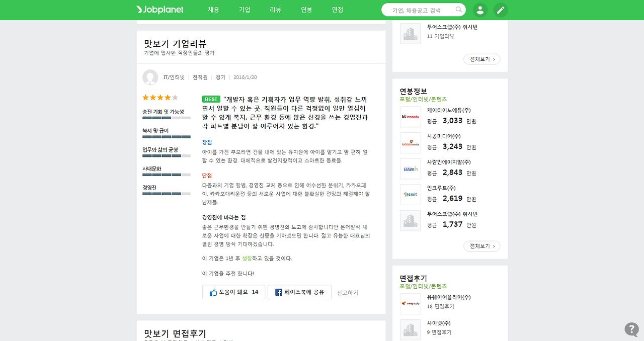Click the search magnifier icon
The image size is (644, 341).
458,10
